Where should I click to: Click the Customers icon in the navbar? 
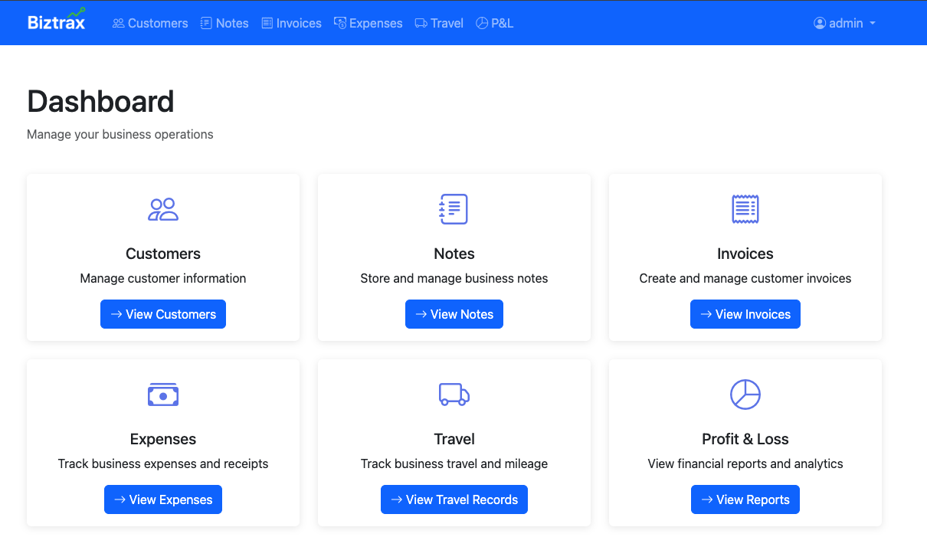click(x=119, y=23)
